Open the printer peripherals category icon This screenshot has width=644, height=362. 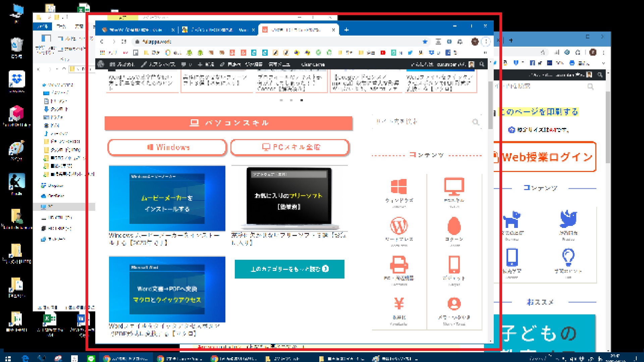pyautogui.click(x=399, y=264)
